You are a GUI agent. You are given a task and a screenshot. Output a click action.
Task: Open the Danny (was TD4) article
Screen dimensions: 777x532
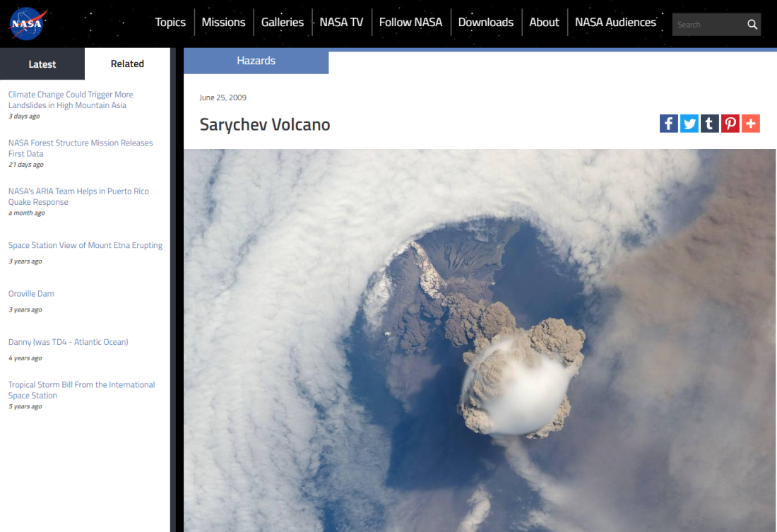click(x=69, y=342)
